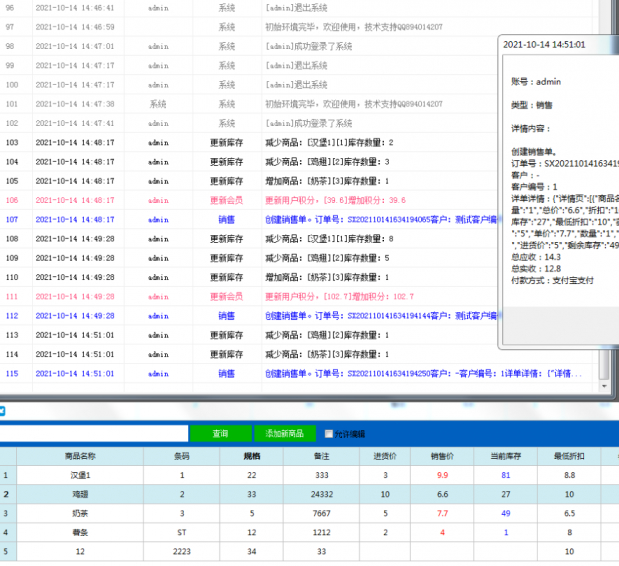
Task: Sort by the 条码 column header
Action: [182, 456]
